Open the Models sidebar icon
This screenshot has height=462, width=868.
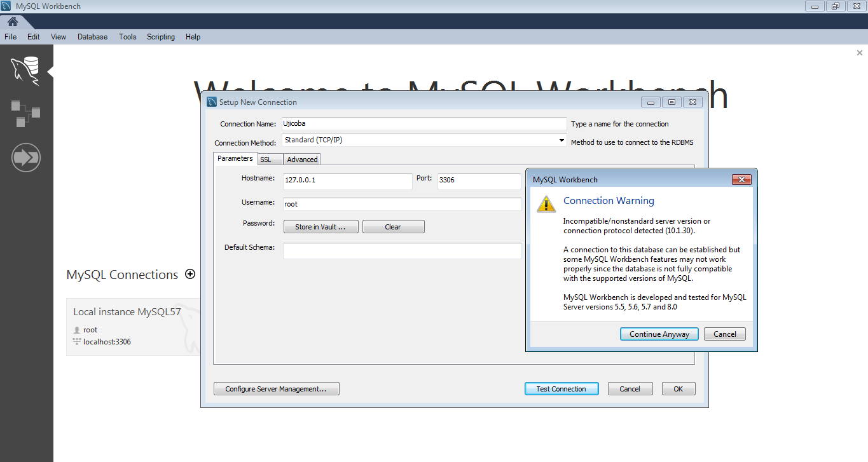point(25,113)
